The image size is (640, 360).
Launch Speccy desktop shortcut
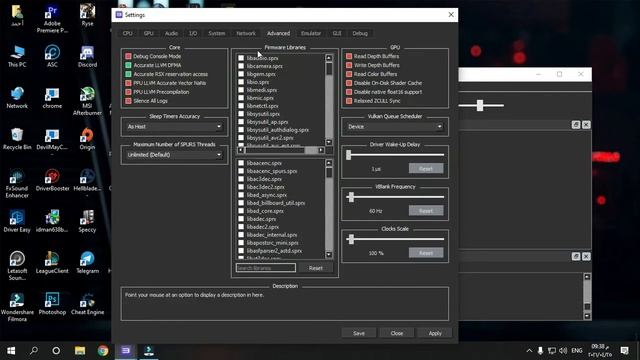coord(87,221)
